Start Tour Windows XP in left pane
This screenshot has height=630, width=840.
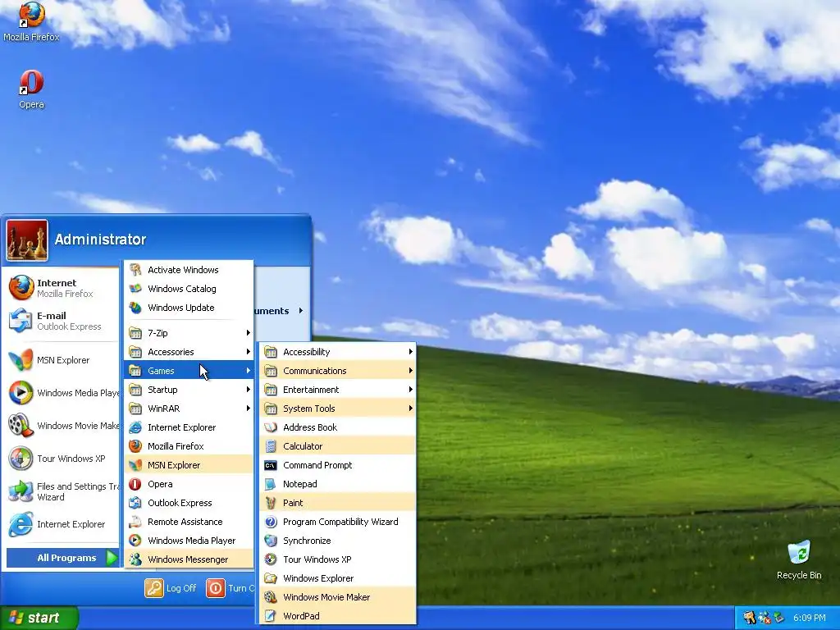pyautogui.click(x=62, y=459)
